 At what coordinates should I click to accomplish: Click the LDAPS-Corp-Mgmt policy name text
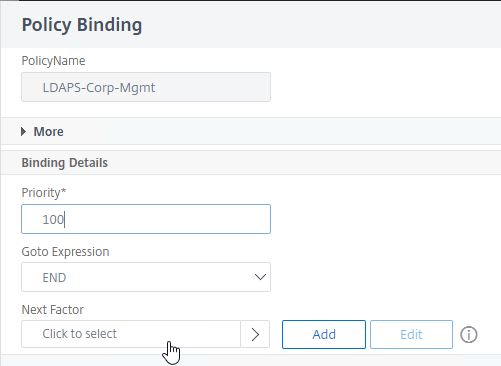pos(99,88)
